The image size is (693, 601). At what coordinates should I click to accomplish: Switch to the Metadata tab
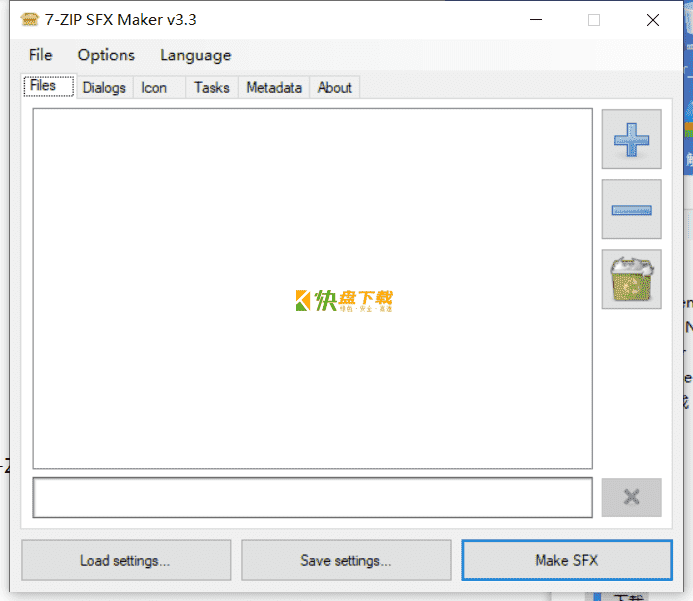pos(274,87)
